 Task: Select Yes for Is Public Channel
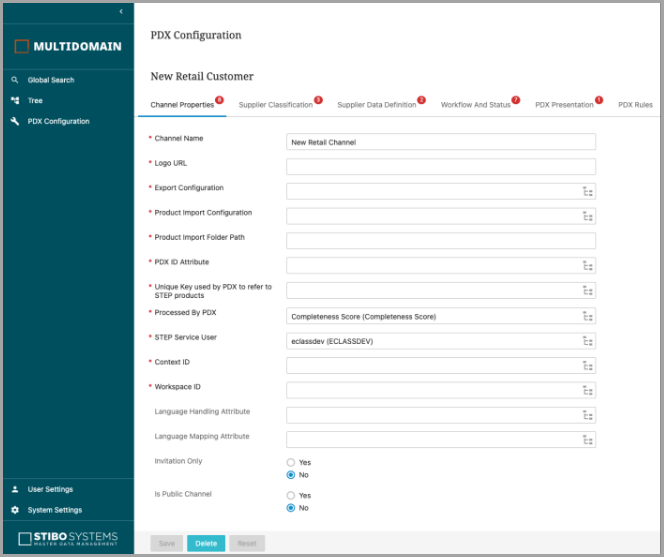pos(291,495)
